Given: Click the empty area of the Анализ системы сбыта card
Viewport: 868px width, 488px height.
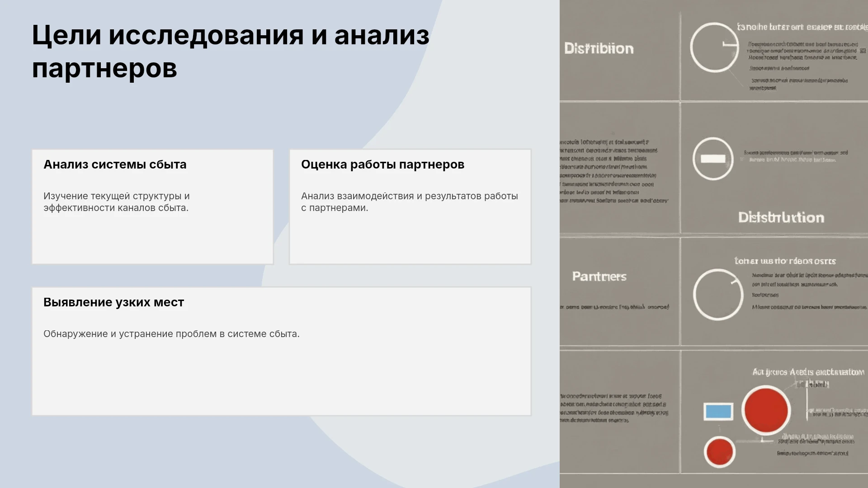Looking at the screenshot, I should [152, 239].
